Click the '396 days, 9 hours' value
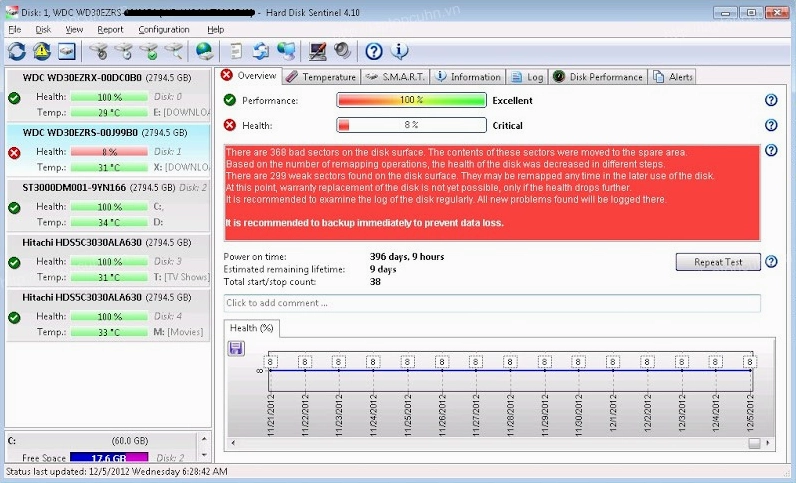This screenshot has height=483, width=796. (x=407, y=257)
